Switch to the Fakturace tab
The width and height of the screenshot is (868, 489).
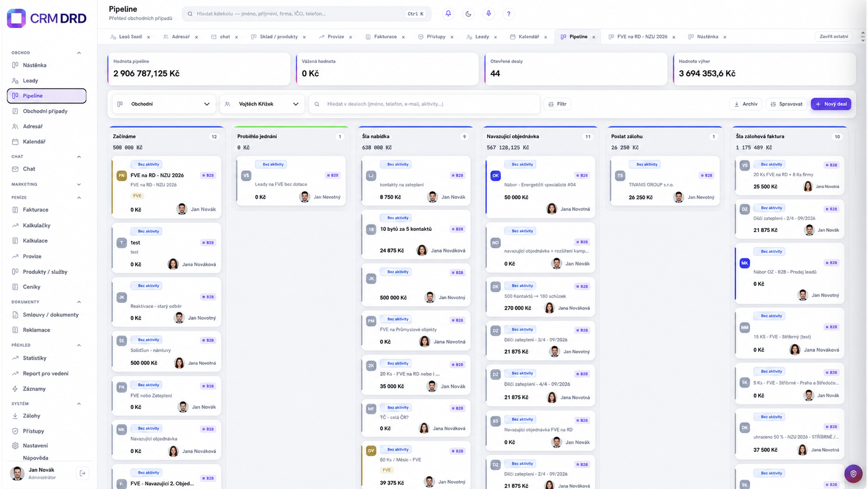(x=385, y=37)
